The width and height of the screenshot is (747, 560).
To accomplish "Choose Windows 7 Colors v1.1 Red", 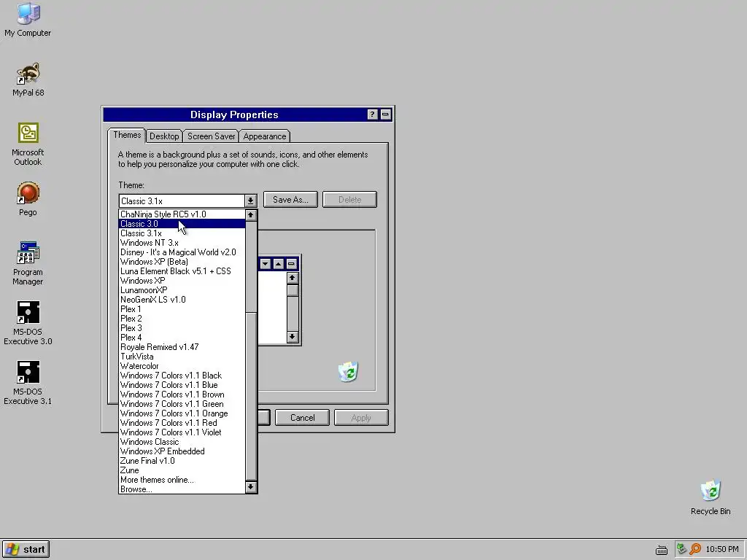I will (182, 423).
